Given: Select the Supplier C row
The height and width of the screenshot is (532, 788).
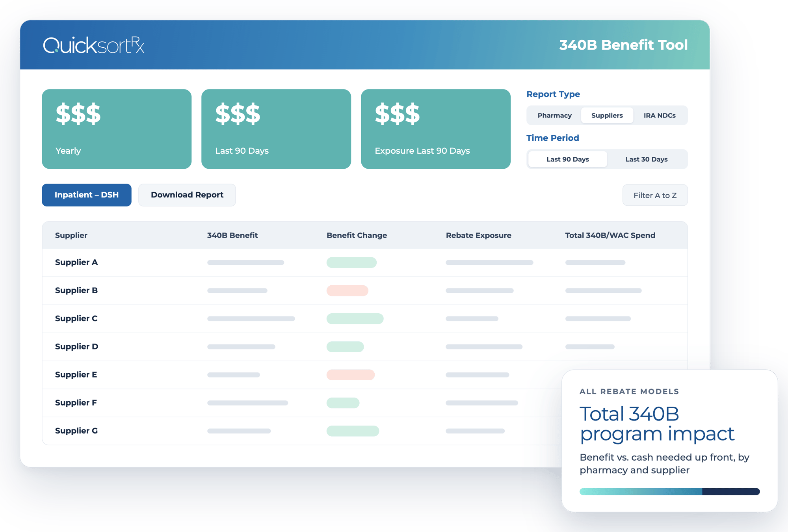Looking at the screenshot, I should click(365, 318).
